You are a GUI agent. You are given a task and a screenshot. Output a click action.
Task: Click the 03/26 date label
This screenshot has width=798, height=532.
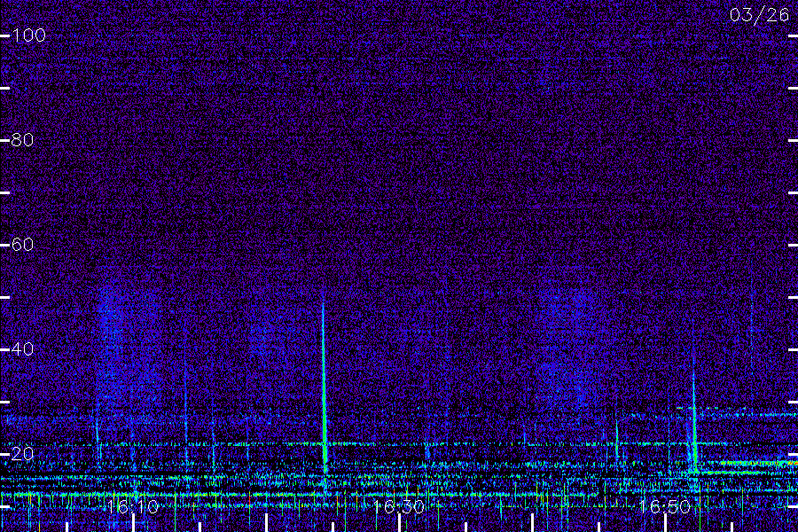[759, 15]
